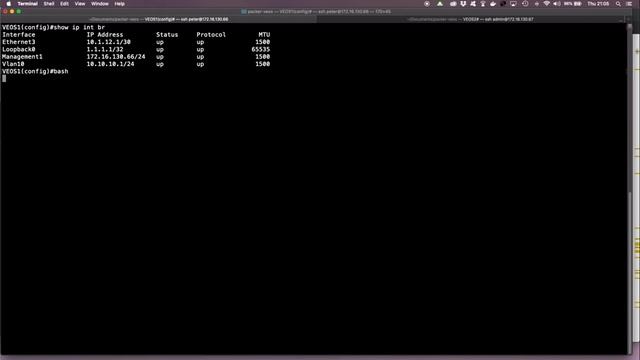Screen dimensions: 640x360
Task: Open the Window menu
Action: point(100,4)
